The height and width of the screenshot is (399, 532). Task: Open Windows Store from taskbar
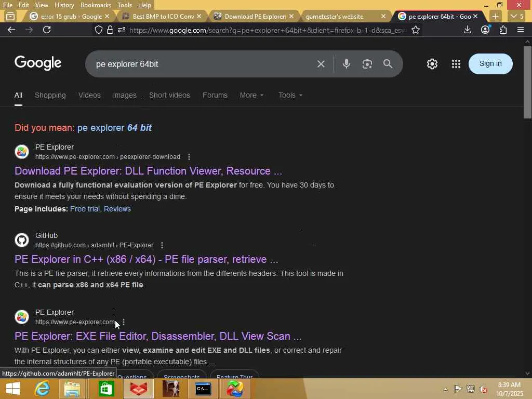(106, 389)
